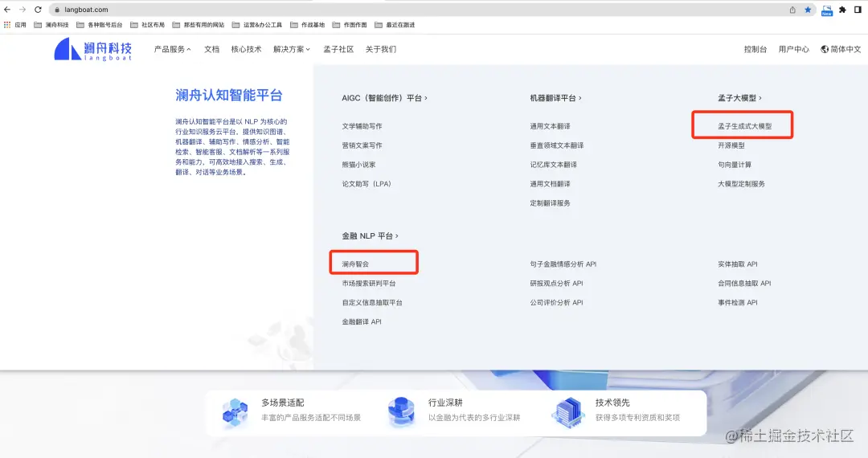The image size is (868, 458).
Task: Click the 技术领先 feature icon
Action: [568, 412]
